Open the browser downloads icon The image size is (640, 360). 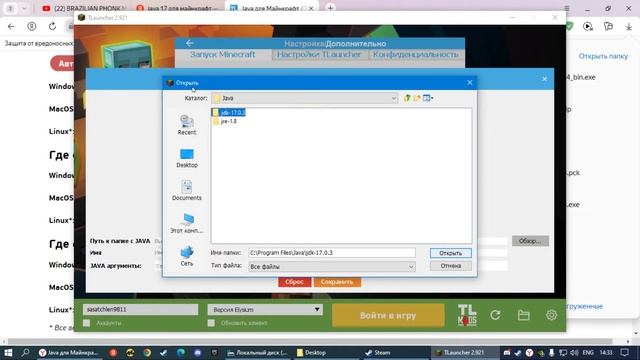[629, 27]
